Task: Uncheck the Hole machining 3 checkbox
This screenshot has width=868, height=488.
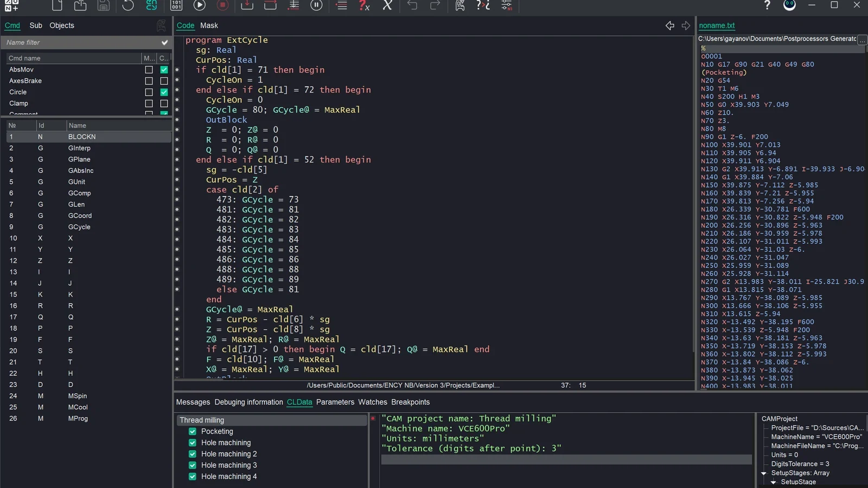Action: [x=192, y=465]
